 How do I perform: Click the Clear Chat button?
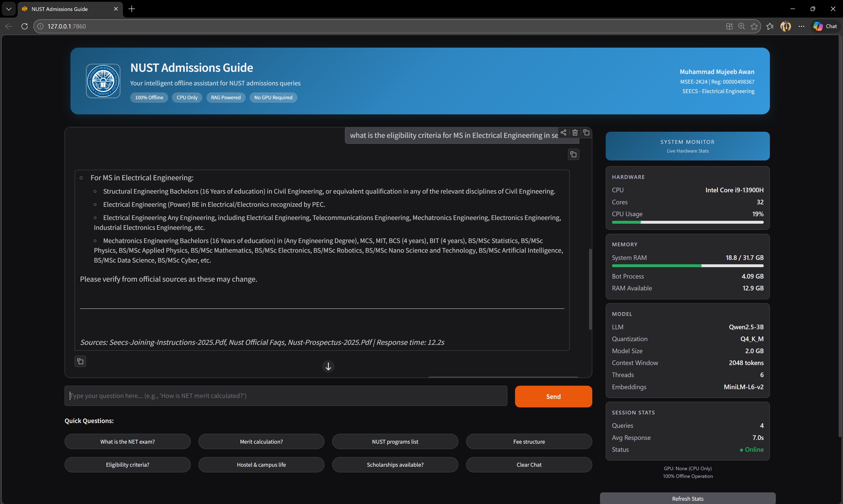coord(529,465)
